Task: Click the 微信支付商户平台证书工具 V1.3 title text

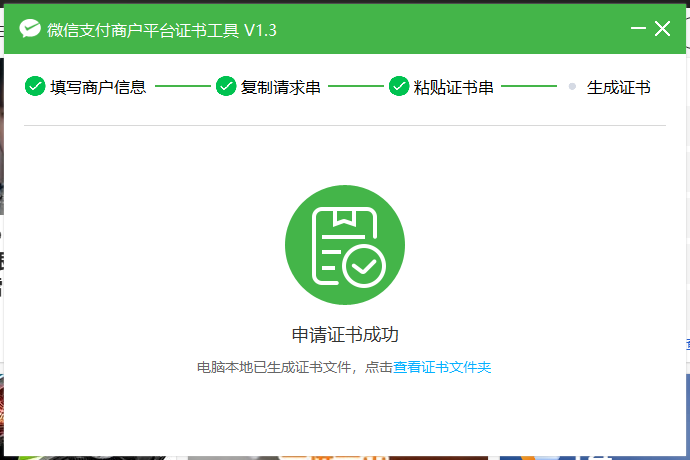Action: 162,30
